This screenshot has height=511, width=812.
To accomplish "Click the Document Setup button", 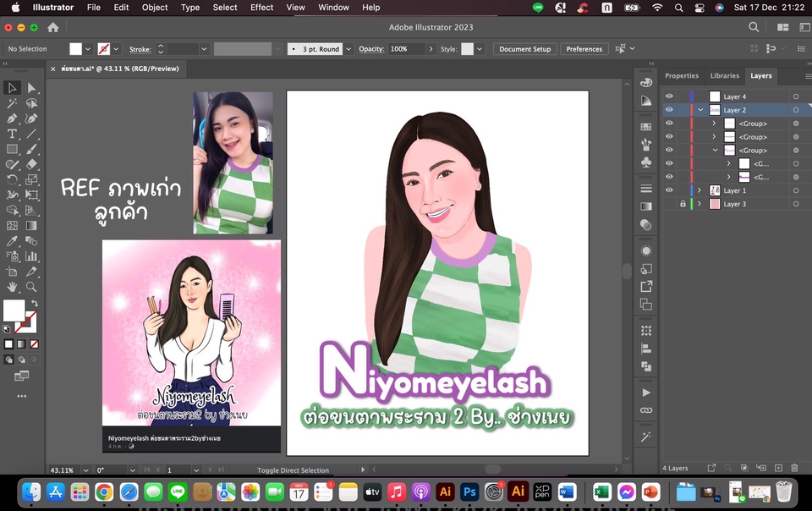I will click(524, 49).
